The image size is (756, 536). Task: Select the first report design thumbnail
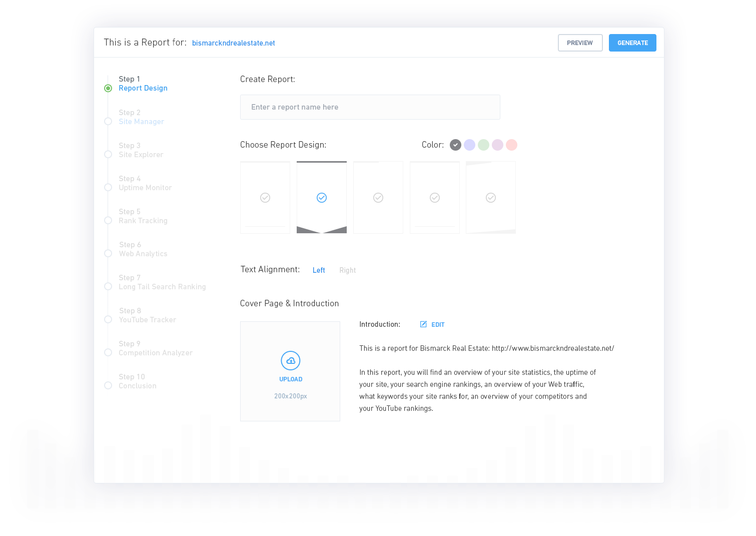click(x=265, y=197)
